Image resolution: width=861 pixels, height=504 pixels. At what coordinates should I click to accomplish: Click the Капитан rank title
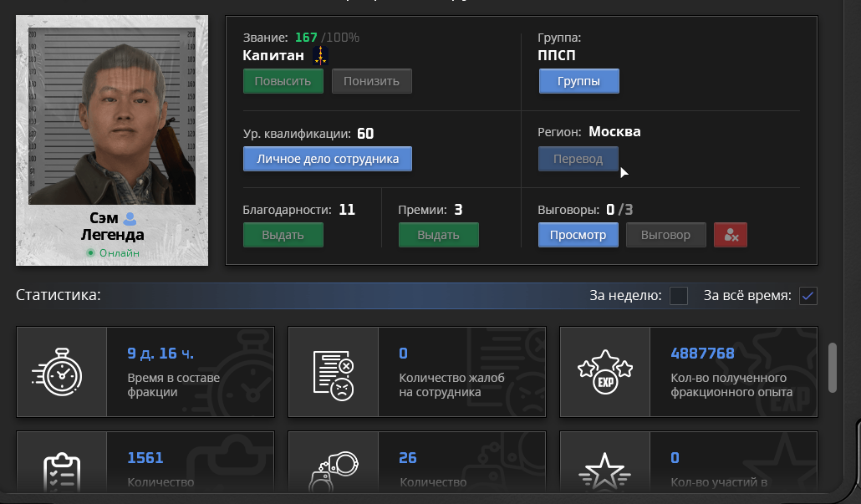coord(273,55)
